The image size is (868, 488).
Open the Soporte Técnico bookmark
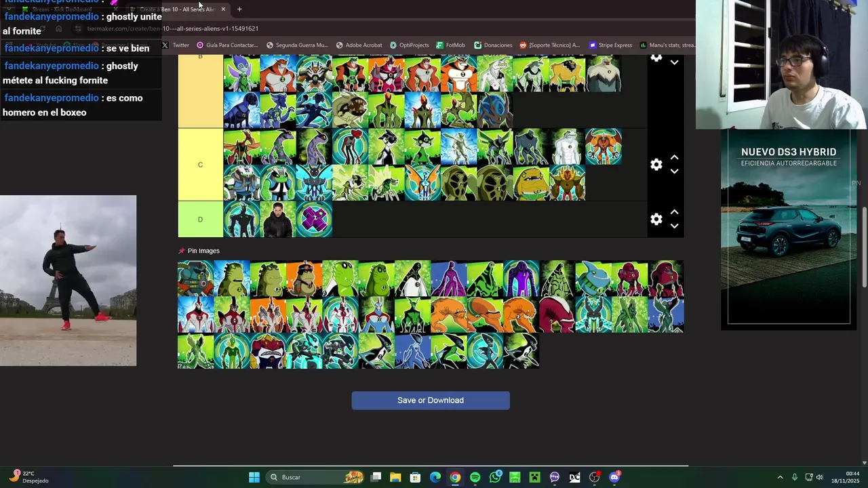click(x=550, y=45)
